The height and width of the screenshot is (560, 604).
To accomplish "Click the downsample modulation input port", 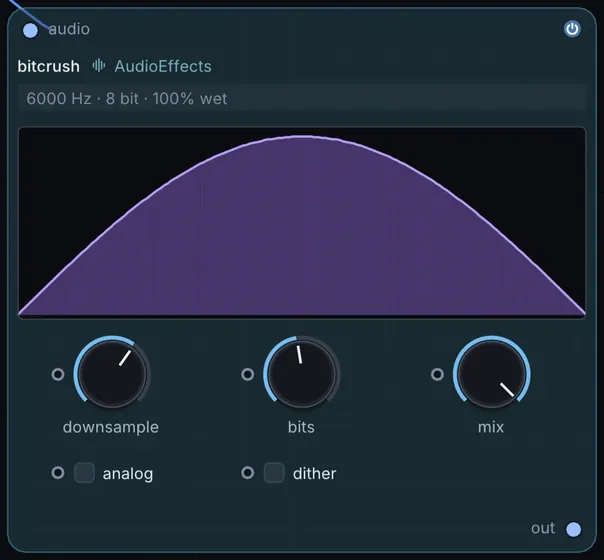I will point(58,374).
